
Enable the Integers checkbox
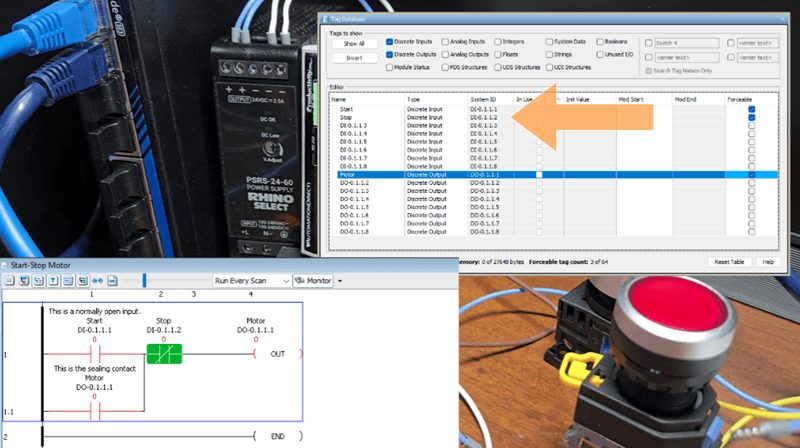(x=497, y=42)
